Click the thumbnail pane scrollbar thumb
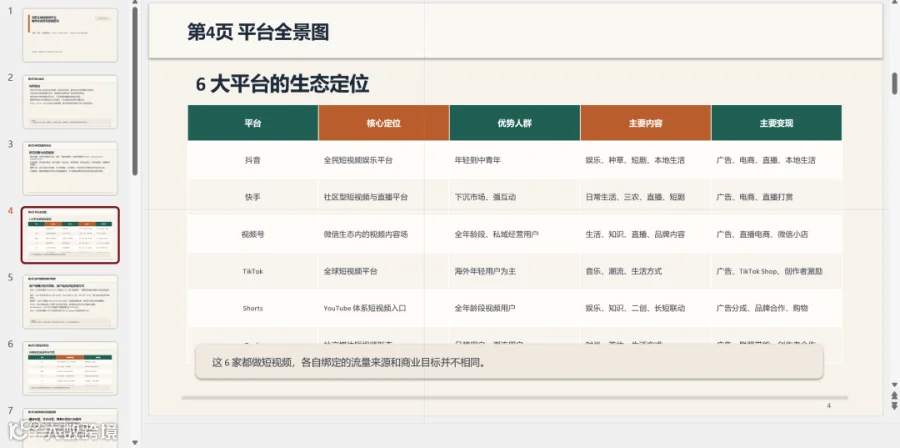This screenshot has height=448, width=900. (135, 91)
